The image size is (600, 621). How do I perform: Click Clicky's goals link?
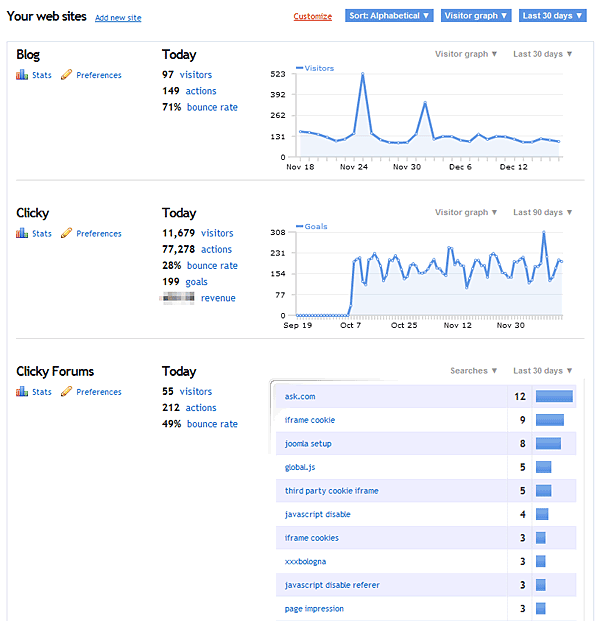pyautogui.click(x=196, y=282)
